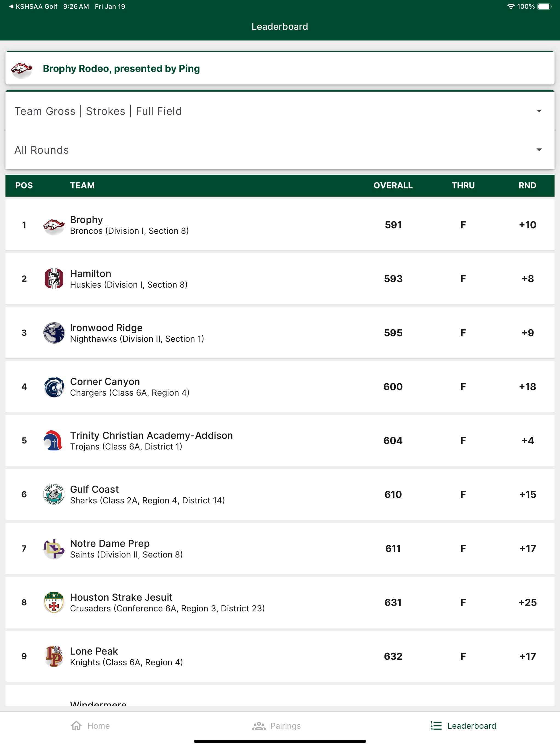Screen dimensions: 560x747
Task: Open Team Gross Strokes Full Field dropdown
Action: pyautogui.click(x=280, y=111)
